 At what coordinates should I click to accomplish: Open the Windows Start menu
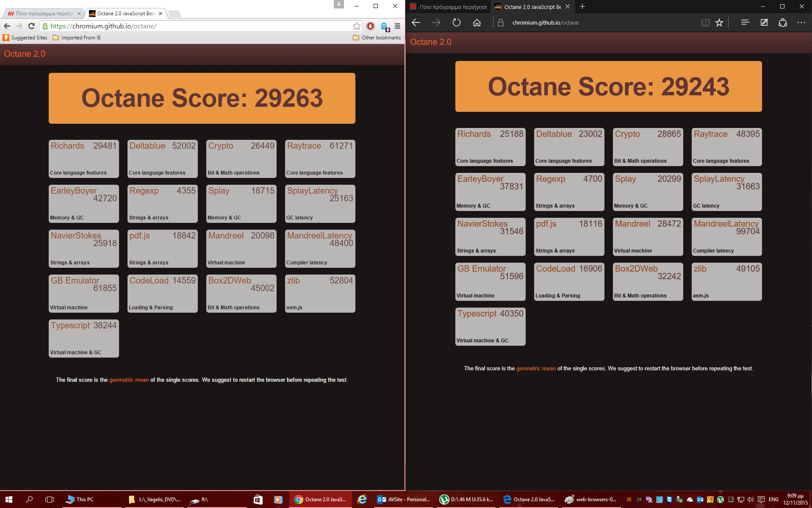pos(9,500)
